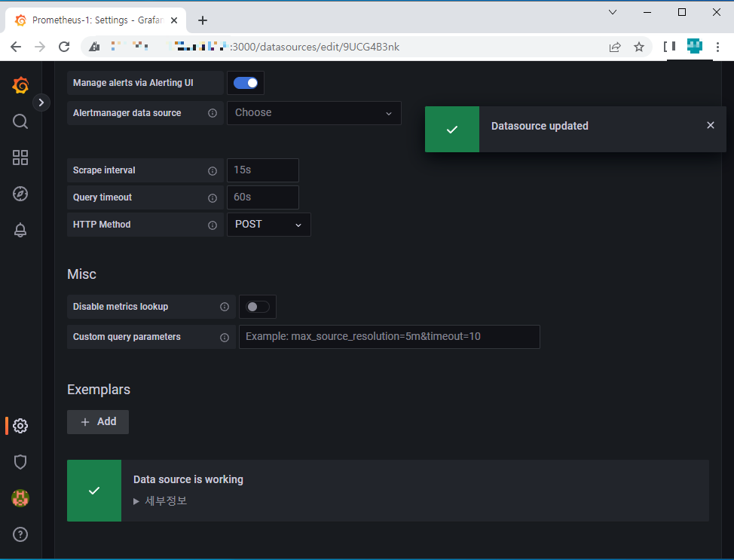Open the Alertmanager data source Choose dropdown
This screenshot has height=560, width=734.
(x=314, y=113)
